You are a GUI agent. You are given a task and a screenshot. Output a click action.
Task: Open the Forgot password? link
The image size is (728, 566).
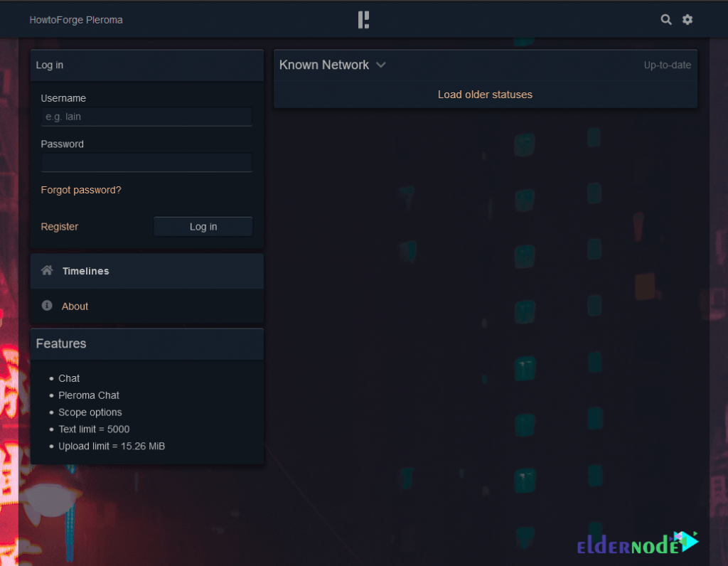(x=81, y=190)
